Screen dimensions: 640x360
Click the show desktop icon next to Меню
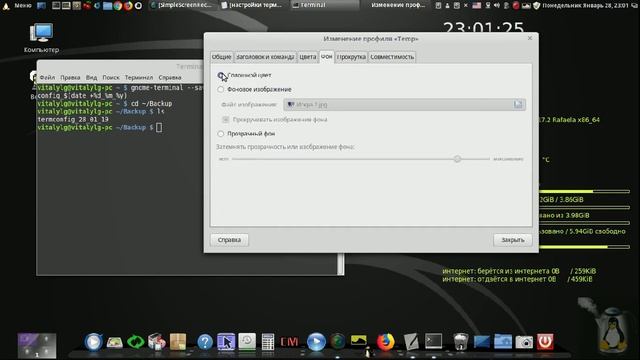41,5
